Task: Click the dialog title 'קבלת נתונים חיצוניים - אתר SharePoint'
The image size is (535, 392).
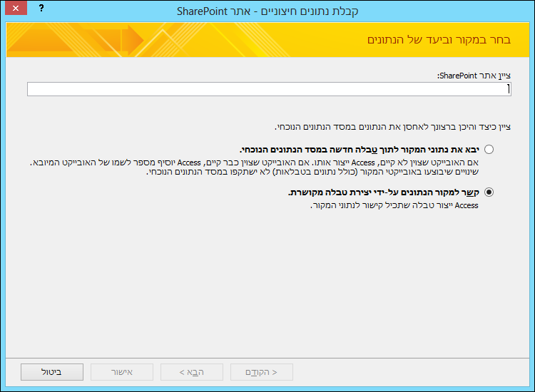Action: click(x=267, y=11)
